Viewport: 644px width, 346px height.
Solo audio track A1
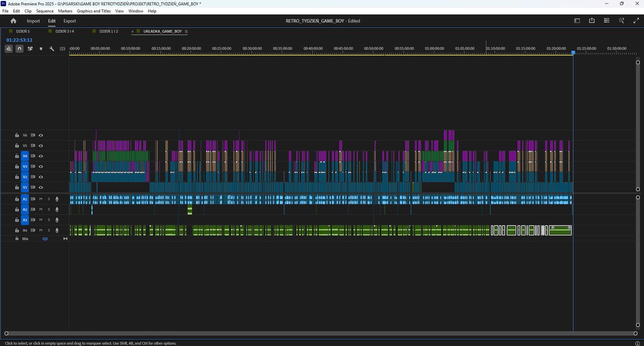pos(49,199)
